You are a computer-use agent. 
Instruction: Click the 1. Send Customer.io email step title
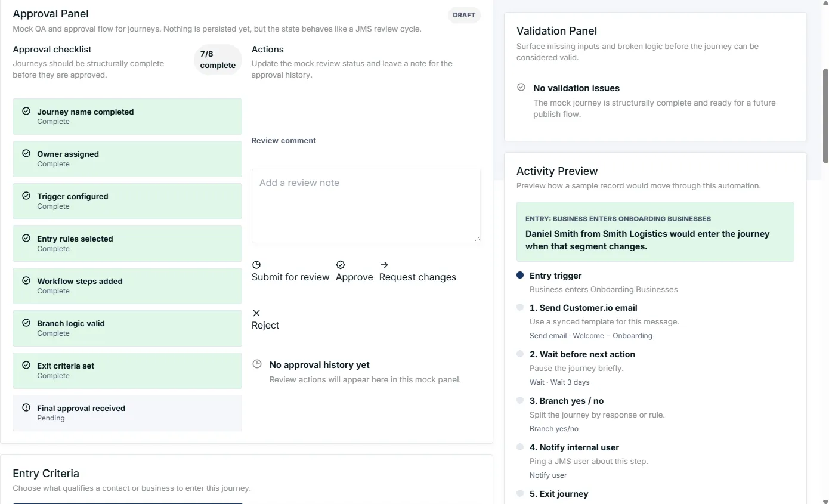tap(583, 308)
